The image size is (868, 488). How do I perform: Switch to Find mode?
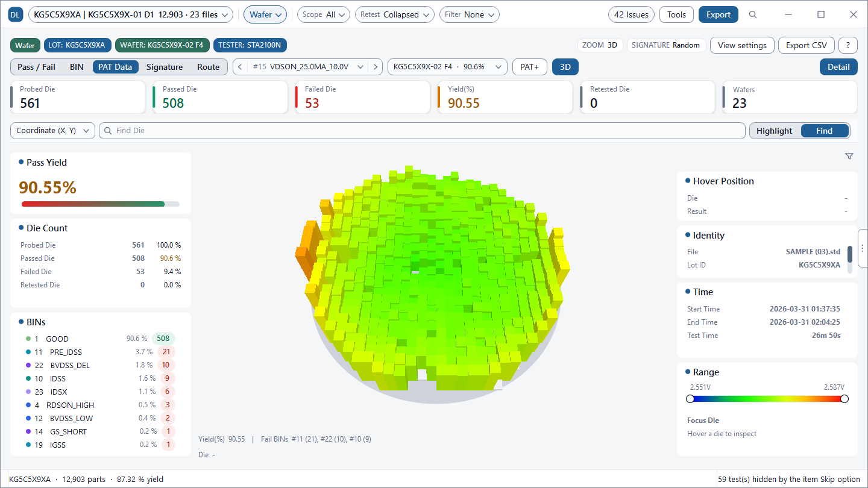[824, 131]
